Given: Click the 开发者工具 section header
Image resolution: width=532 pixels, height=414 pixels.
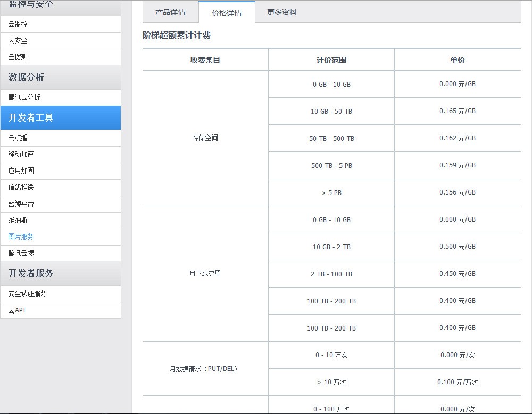Looking at the screenshot, I should point(61,117).
